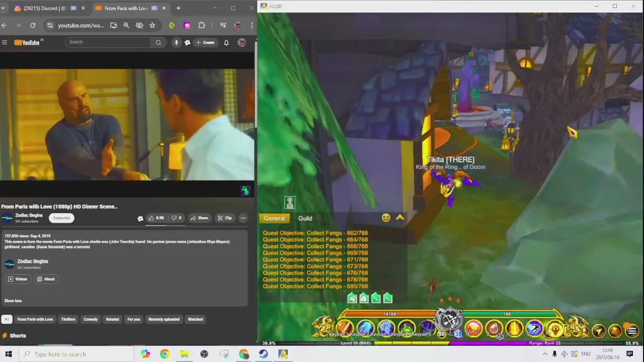Click the YouTube Create button

point(205,42)
